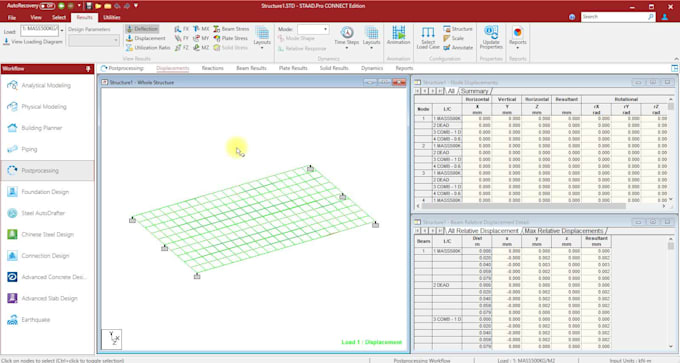680x363 pixels.
Task: Go to the Dynamics page tab
Action: (372, 68)
